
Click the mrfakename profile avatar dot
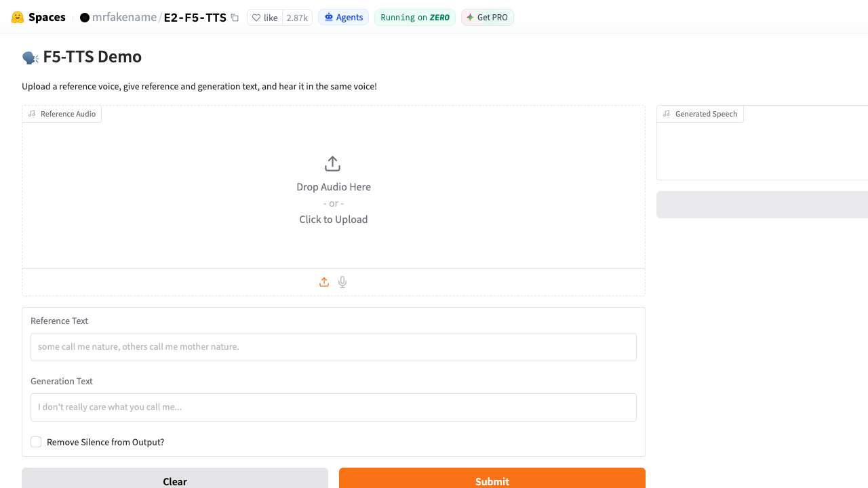pyautogui.click(x=85, y=18)
